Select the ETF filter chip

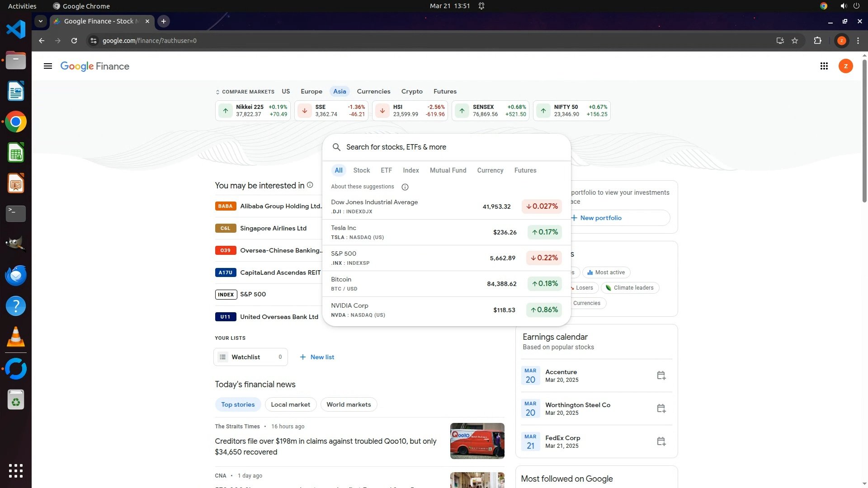coord(386,170)
